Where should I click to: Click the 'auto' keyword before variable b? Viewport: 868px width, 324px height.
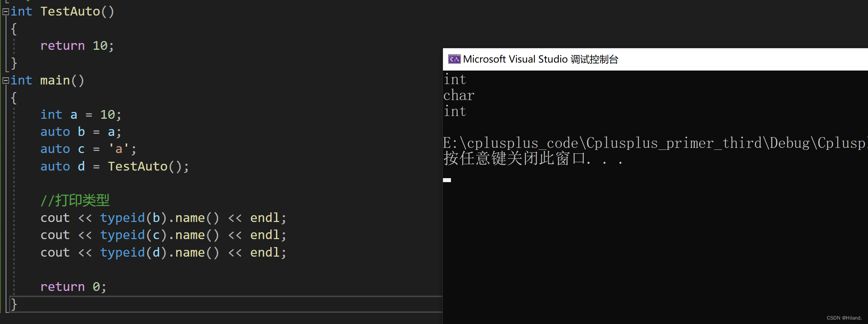tap(55, 132)
